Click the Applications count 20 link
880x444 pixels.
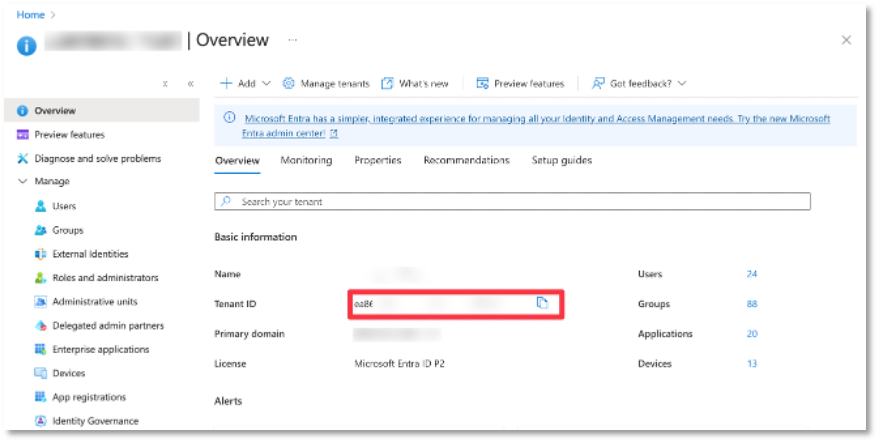(x=751, y=334)
